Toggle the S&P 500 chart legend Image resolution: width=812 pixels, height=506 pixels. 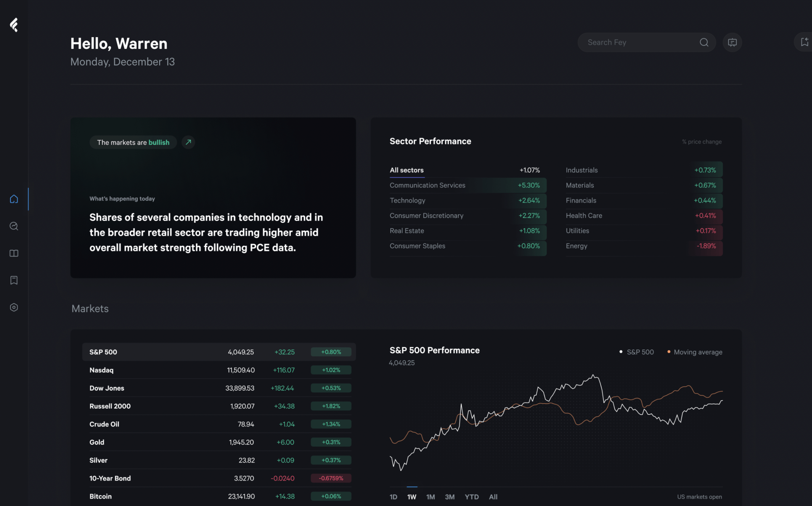[x=636, y=352]
